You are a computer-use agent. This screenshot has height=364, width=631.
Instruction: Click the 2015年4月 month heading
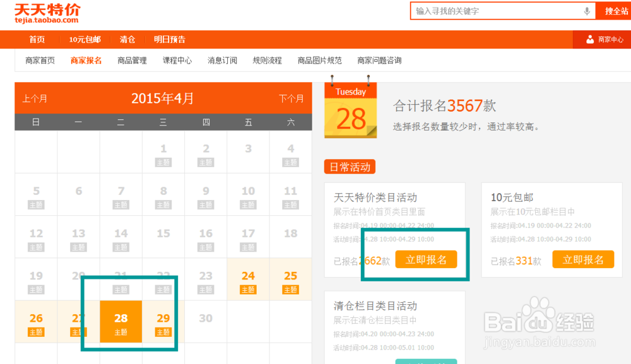pos(163,98)
